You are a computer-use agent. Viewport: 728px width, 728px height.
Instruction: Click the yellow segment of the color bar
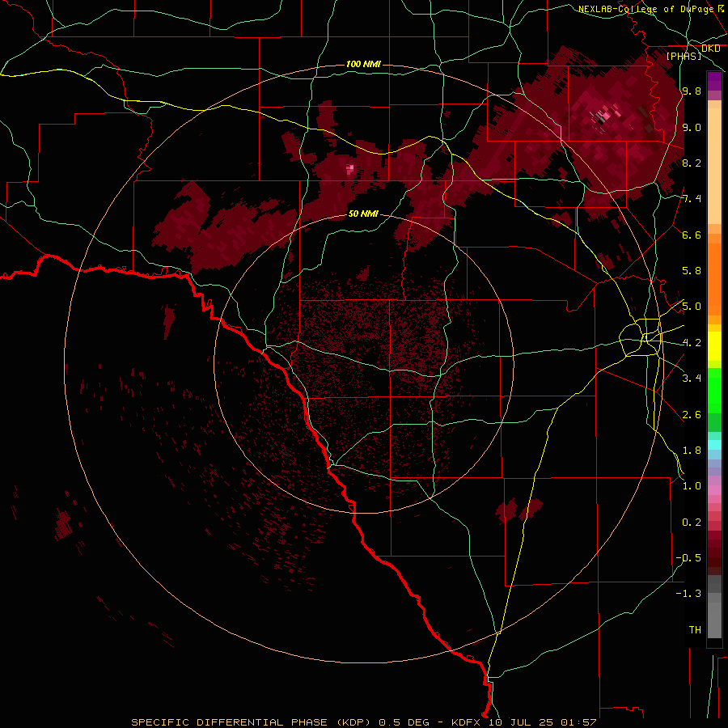tap(714, 346)
